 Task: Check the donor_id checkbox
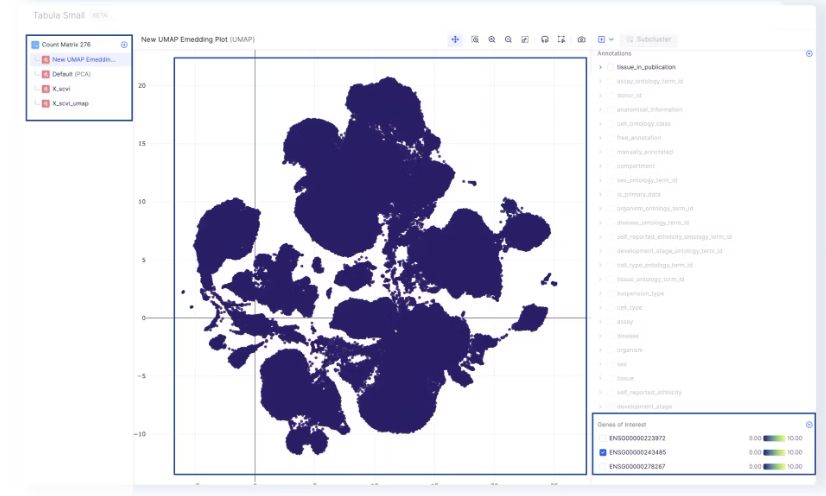coord(611,96)
